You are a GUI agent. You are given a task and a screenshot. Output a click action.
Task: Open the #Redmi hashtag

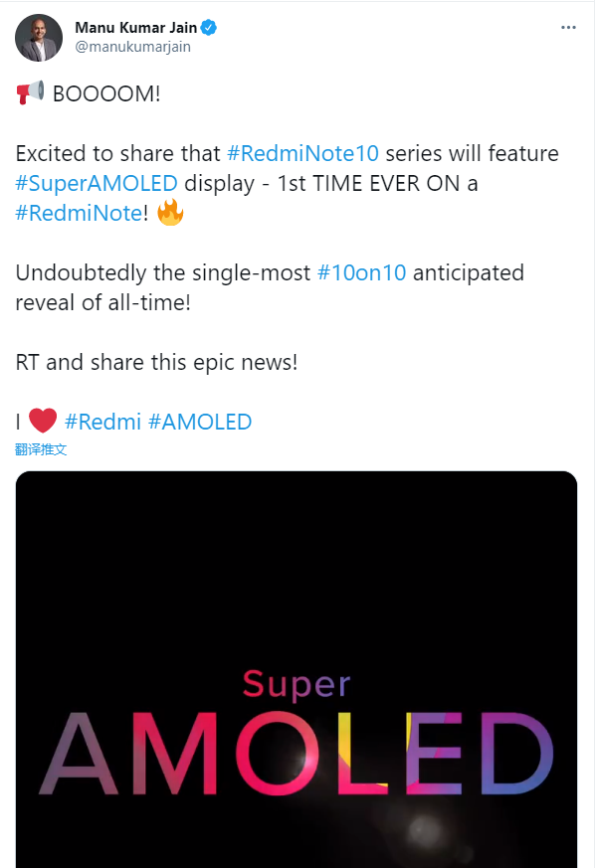coord(102,422)
